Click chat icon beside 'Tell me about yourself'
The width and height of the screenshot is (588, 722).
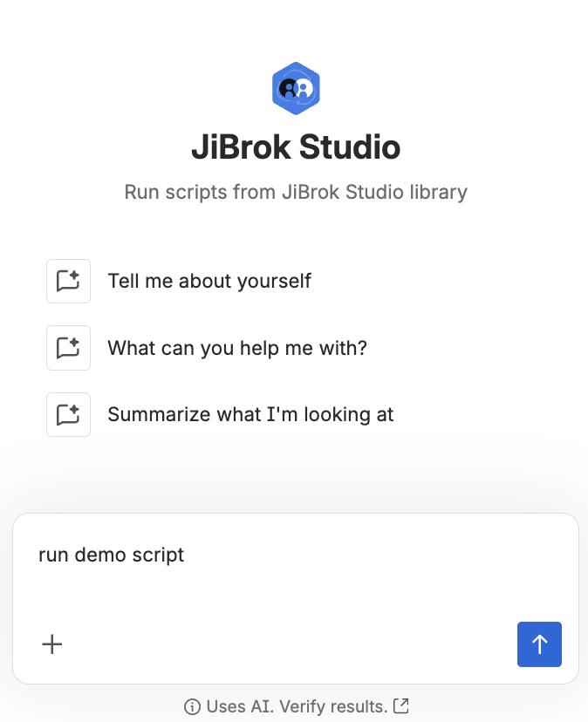(68, 281)
